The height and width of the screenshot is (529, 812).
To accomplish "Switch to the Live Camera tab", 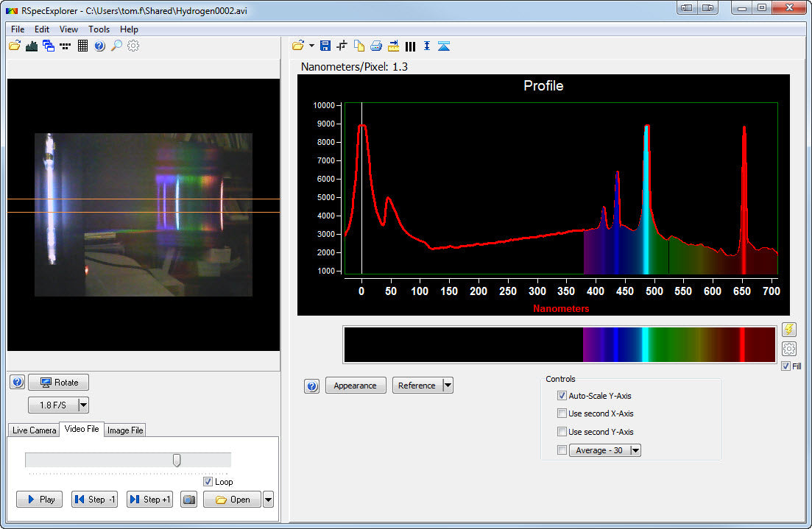I will coord(33,430).
